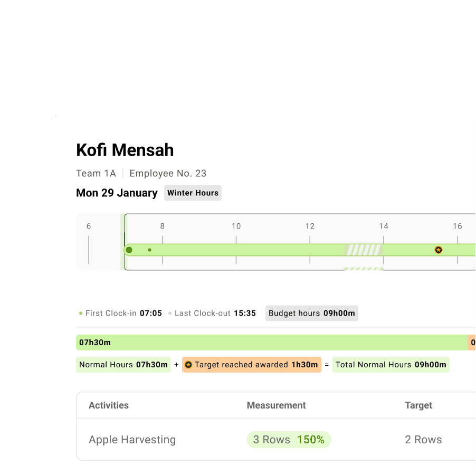Screen dimensions: 476x475
Task: Click the dashed sub-activity bar below the timeline
Action: click(x=364, y=269)
